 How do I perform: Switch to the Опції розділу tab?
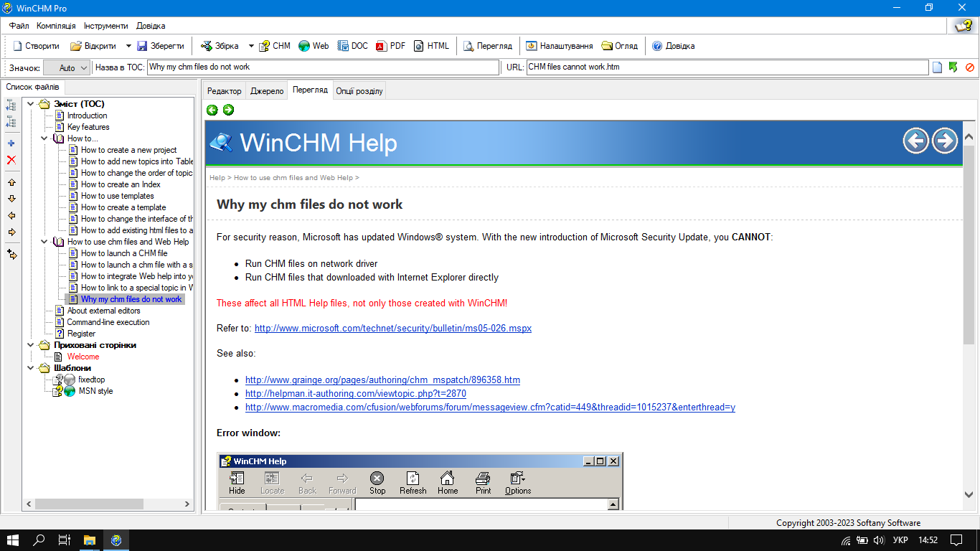coord(359,91)
